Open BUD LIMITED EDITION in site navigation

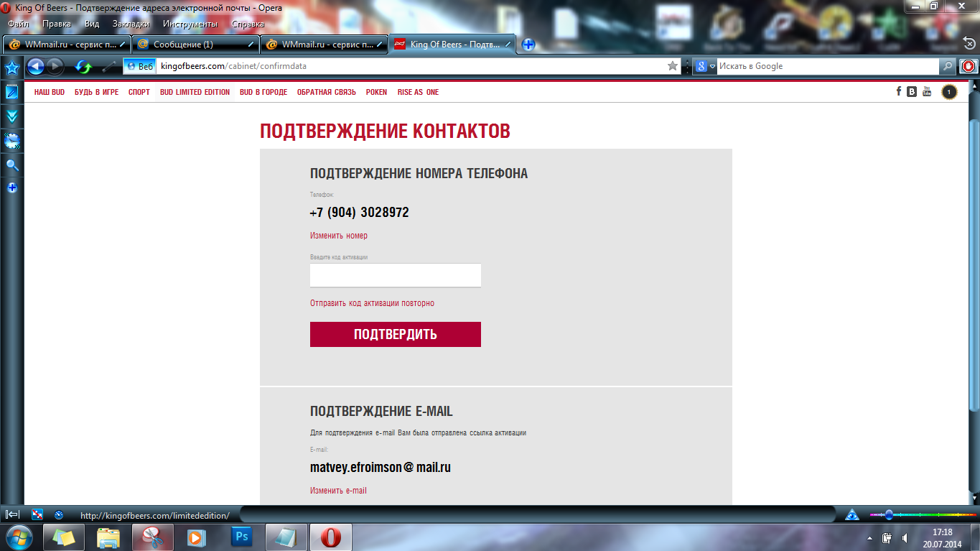pos(195,92)
